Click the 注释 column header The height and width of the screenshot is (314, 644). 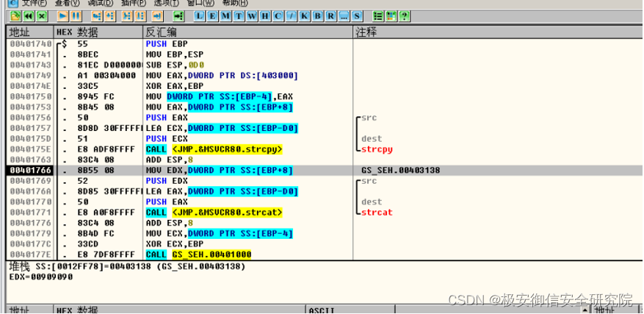[498, 32]
